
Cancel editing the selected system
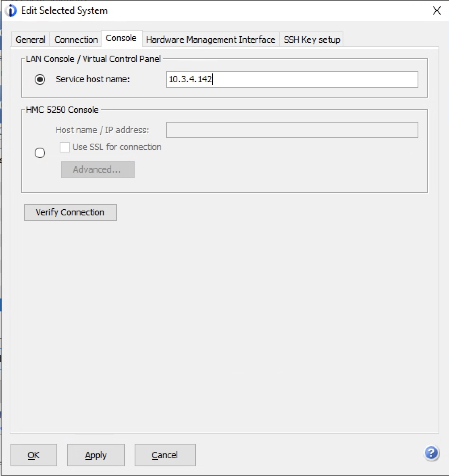(165, 455)
